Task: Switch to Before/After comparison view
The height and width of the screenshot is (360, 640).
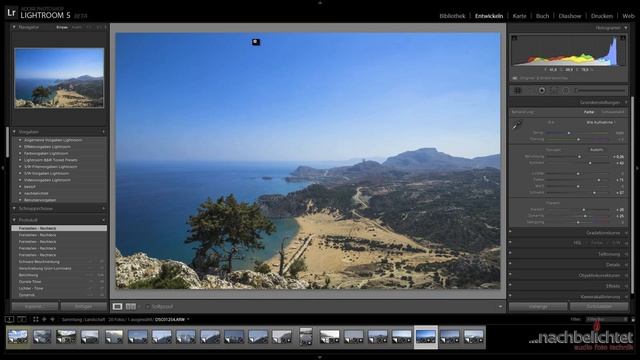Action: [131, 307]
